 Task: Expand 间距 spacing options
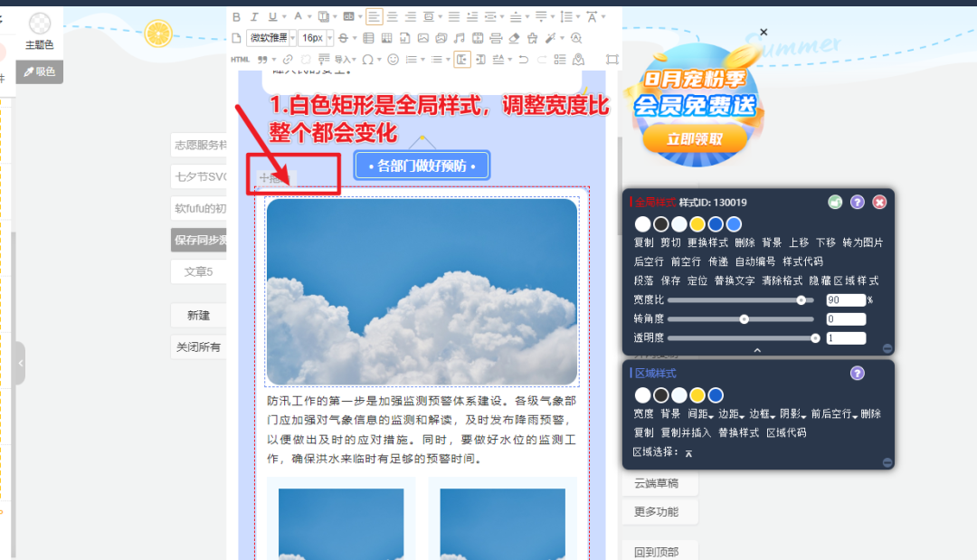point(700,413)
